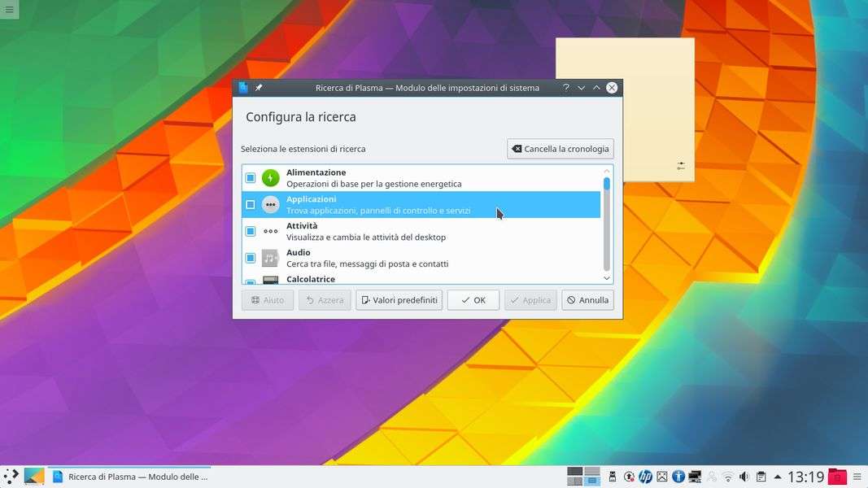Click the pin icon in title bar

[x=259, y=88]
